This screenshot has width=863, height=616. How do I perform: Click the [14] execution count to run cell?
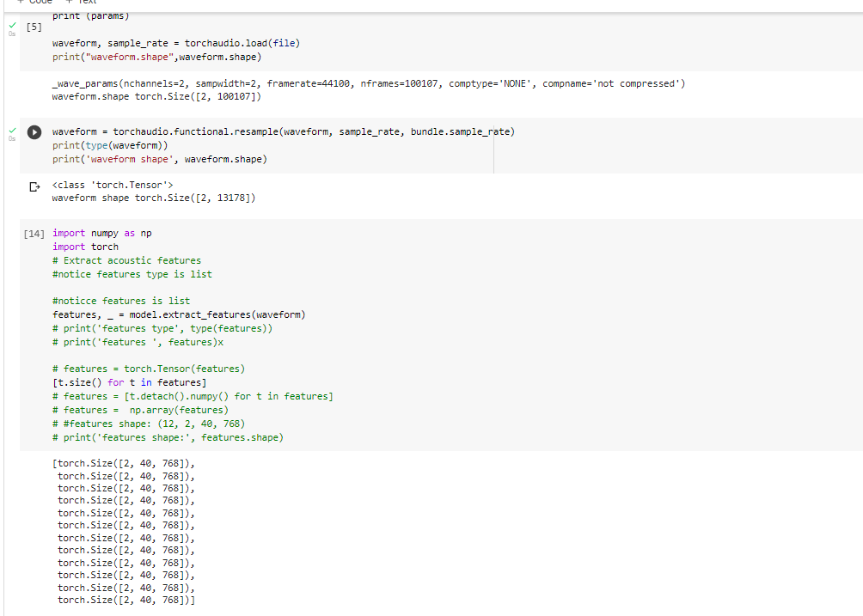pos(34,234)
